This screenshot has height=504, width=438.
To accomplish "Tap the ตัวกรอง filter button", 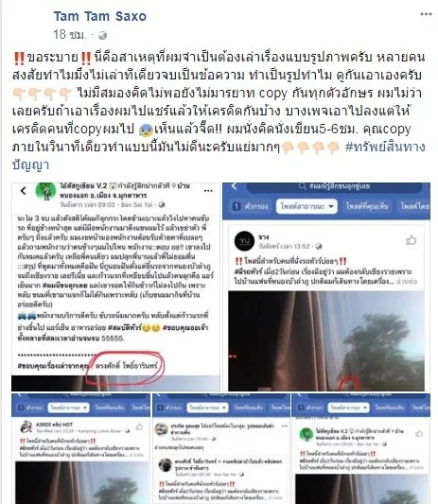I will (250, 206).
